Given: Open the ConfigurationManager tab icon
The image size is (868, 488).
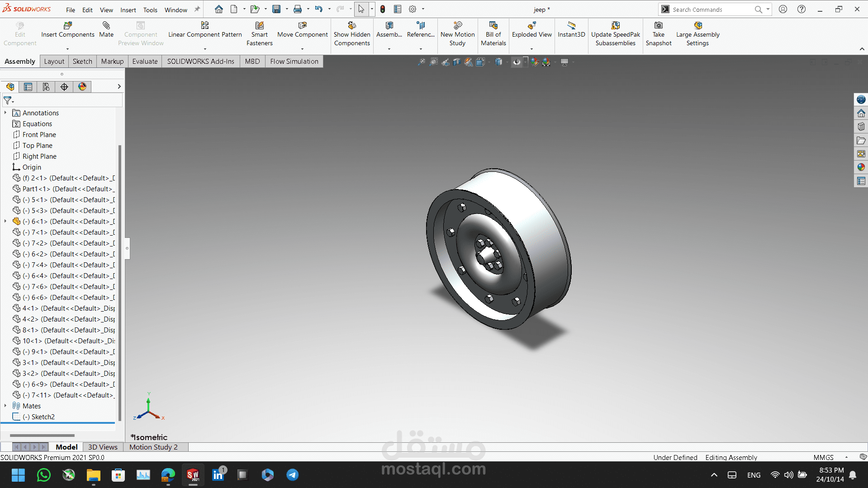Looking at the screenshot, I should 46,87.
